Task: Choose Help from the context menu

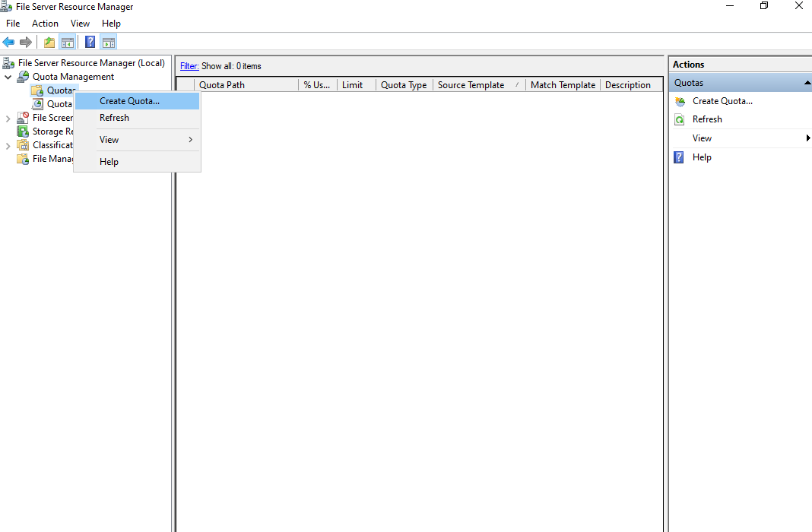Action: click(x=137, y=161)
